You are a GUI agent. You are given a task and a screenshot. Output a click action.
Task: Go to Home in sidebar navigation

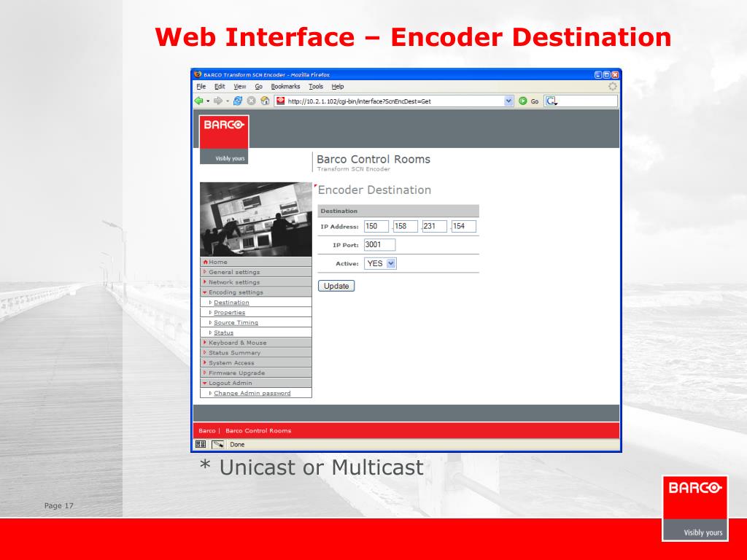[256, 262]
